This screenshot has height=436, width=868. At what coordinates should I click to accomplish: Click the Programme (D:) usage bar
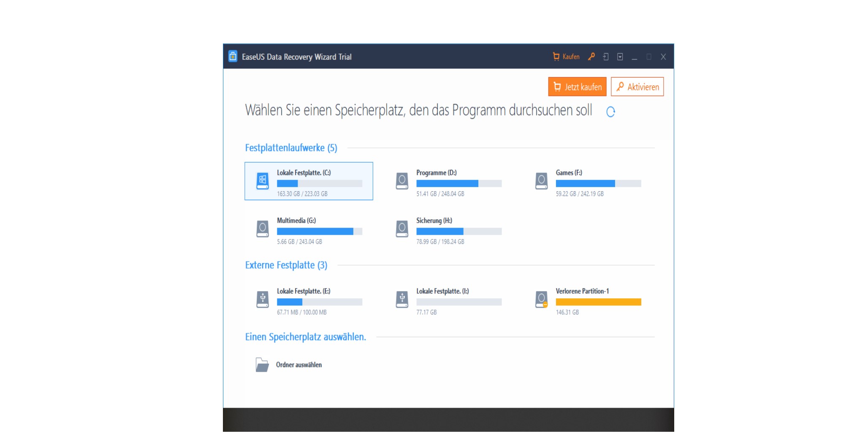tap(459, 183)
